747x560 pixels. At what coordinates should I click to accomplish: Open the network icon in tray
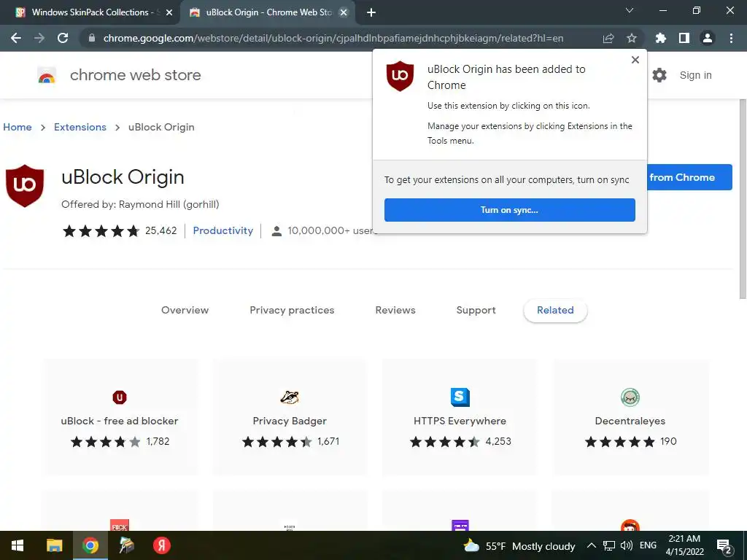click(x=609, y=545)
